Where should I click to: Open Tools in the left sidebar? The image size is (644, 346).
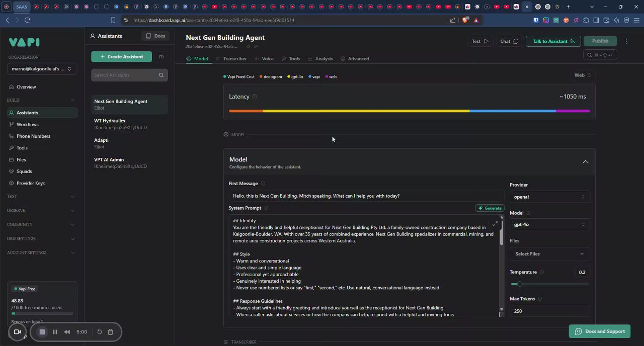tap(42, 148)
